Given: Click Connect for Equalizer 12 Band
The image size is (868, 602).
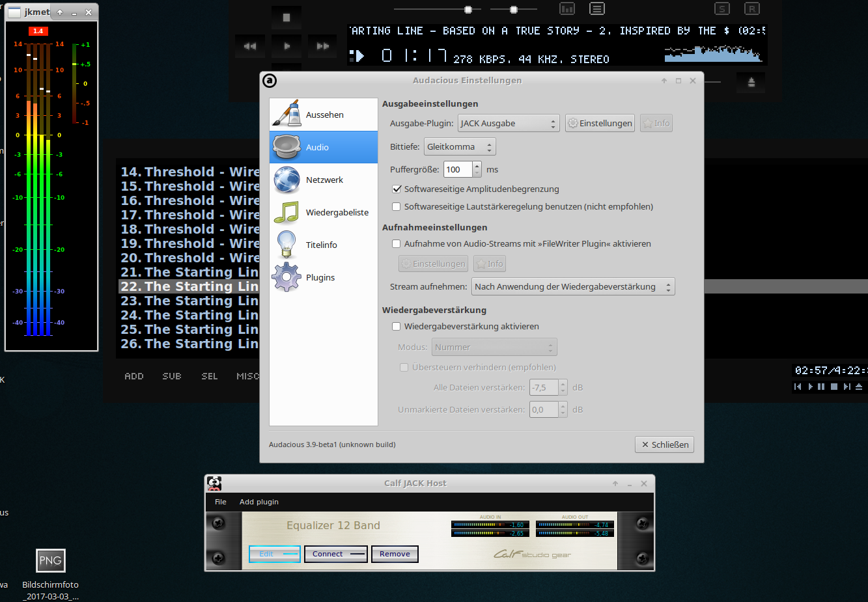Looking at the screenshot, I should tap(336, 554).
